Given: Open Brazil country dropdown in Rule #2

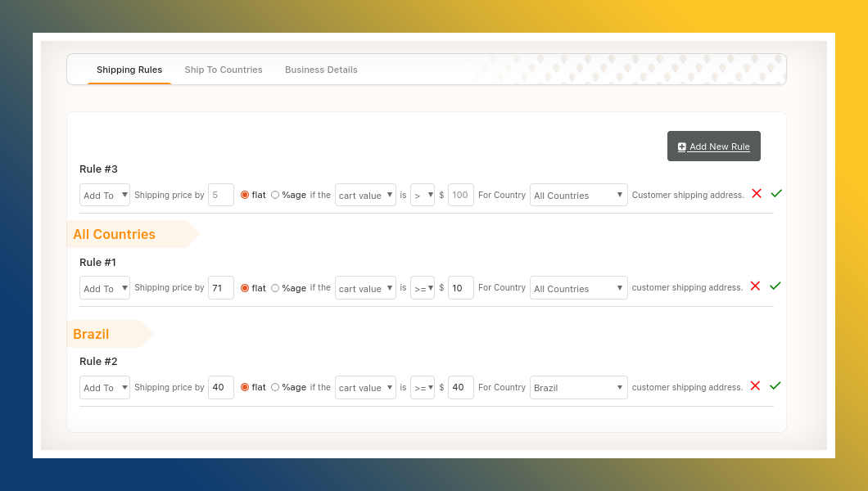Looking at the screenshot, I should [x=578, y=387].
